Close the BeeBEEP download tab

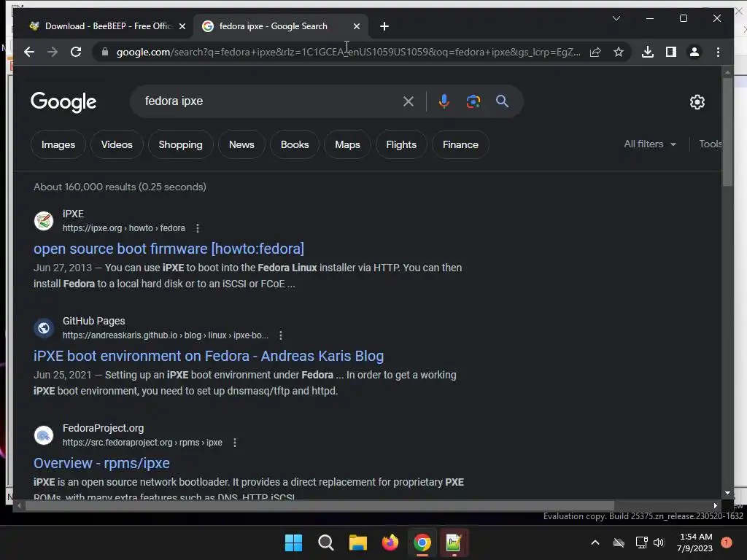pos(182,26)
